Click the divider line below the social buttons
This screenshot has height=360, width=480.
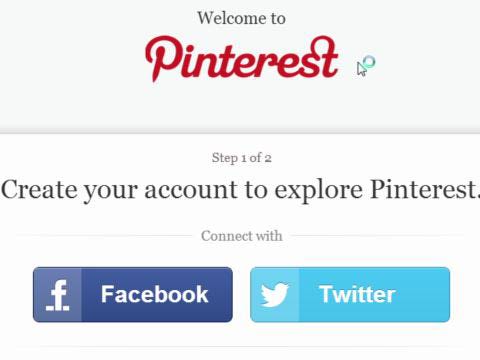(240, 347)
